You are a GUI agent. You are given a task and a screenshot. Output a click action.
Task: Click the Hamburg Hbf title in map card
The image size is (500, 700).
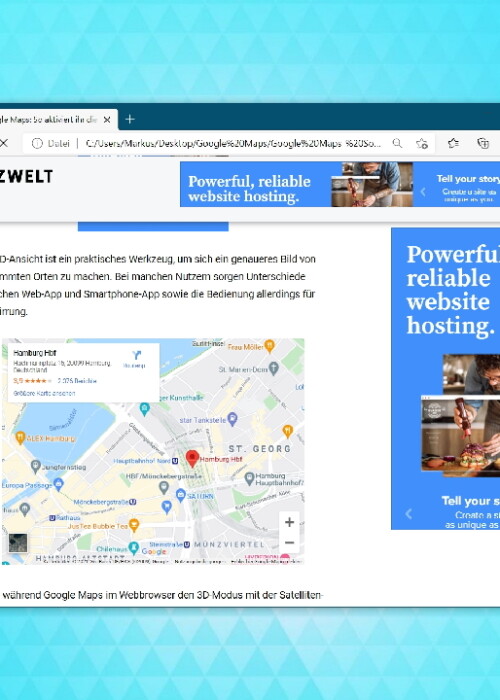click(x=35, y=353)
